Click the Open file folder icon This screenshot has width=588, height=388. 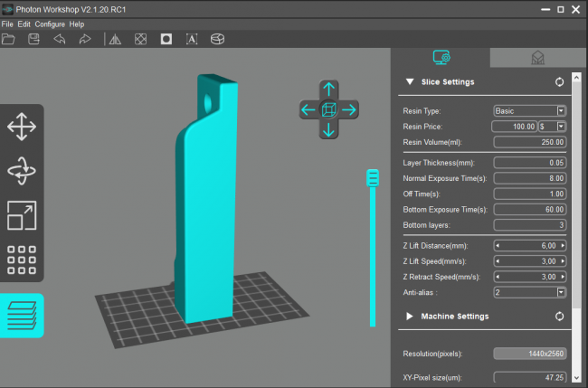click(9, 39)
